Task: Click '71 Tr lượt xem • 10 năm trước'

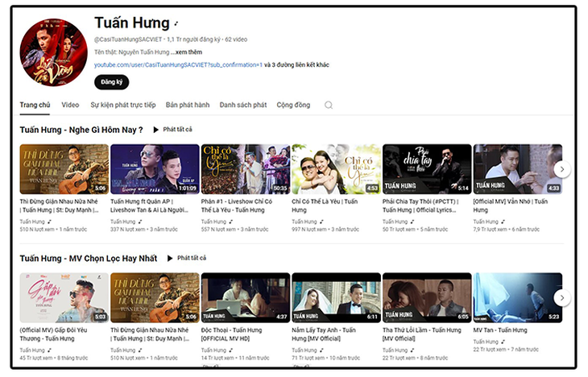Action: (x=326, y=358)
